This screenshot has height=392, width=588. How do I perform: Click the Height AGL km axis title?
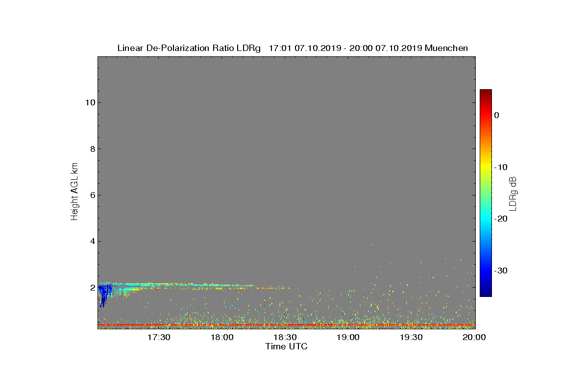pos(74,193)
